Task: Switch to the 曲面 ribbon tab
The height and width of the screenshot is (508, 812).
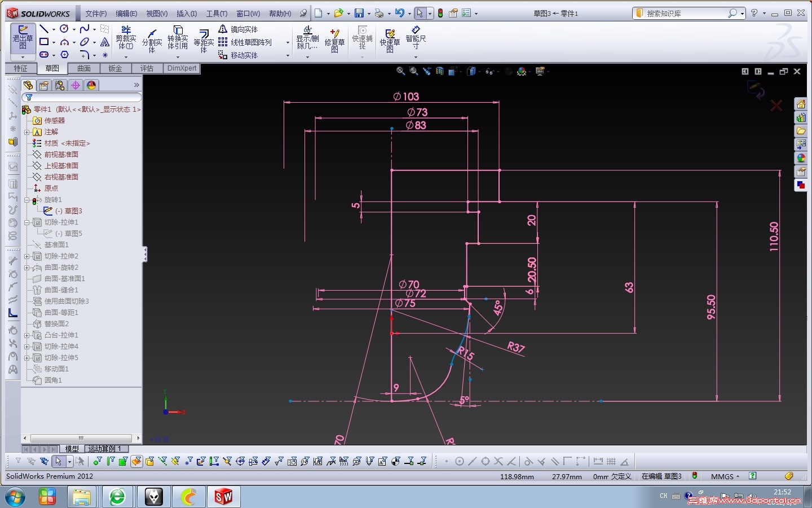Action: 84,68
